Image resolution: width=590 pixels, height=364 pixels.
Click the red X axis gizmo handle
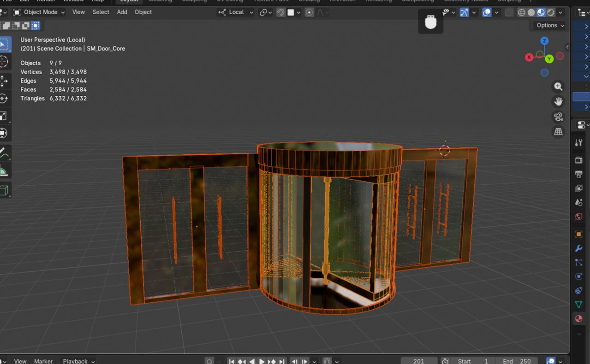tap(529, 57)
